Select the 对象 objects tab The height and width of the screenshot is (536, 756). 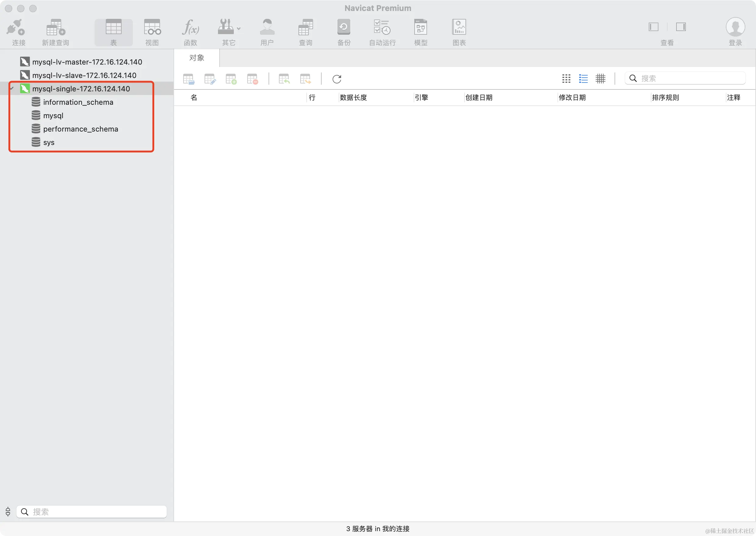(197, 58)
